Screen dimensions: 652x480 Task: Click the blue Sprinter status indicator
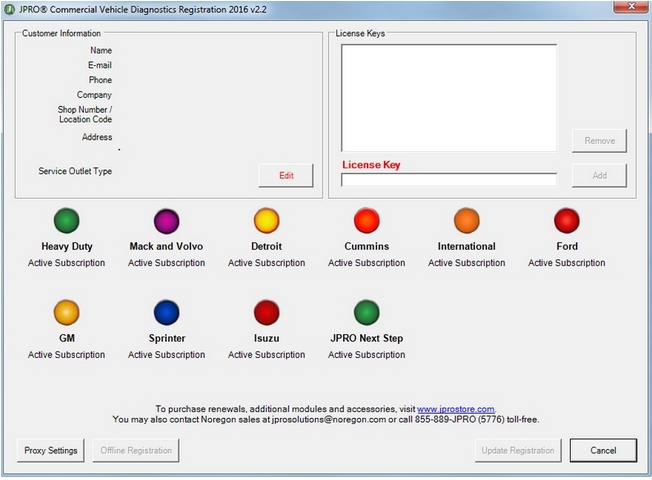pyautogui.click(x=167, y=312)
